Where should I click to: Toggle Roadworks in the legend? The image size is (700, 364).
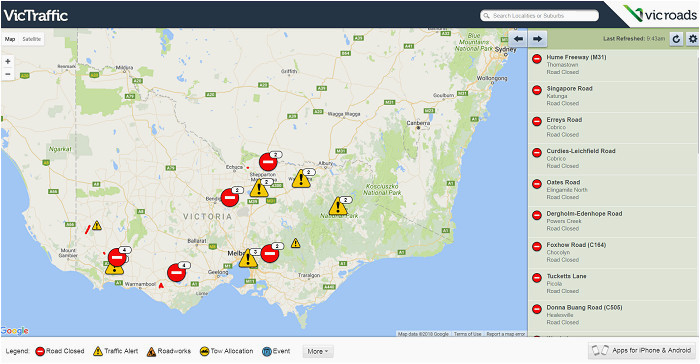pyautogui.click(x=169, y=351)
